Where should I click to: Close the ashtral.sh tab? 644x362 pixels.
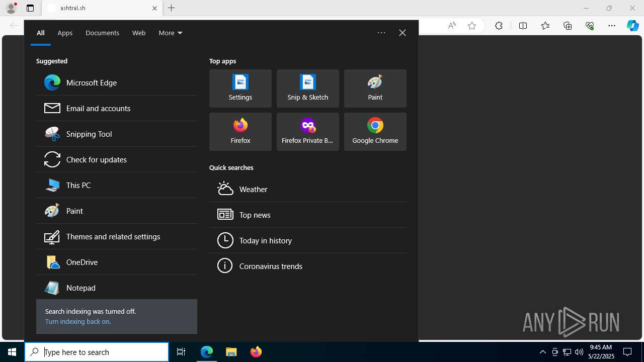154,8
